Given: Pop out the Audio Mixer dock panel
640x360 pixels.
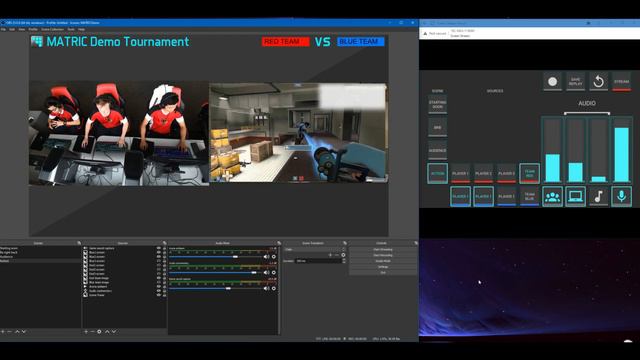Looking at the screenshot, I should pos(279,243).
